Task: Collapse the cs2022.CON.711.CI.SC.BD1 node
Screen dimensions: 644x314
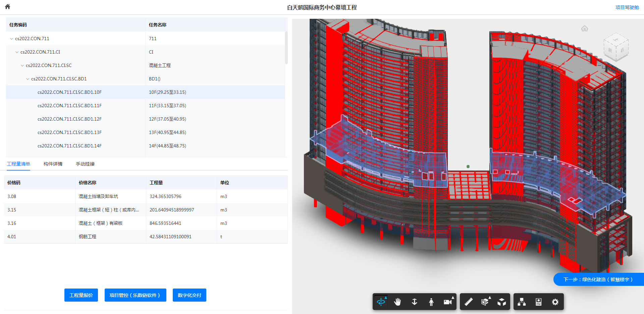Action: point(28,79)
